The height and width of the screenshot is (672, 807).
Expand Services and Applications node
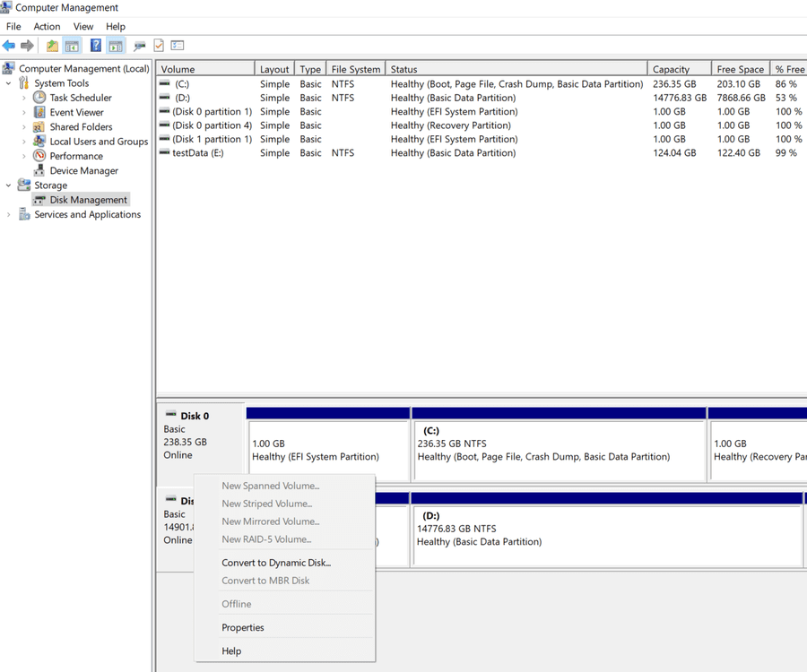tap(8, 214)
